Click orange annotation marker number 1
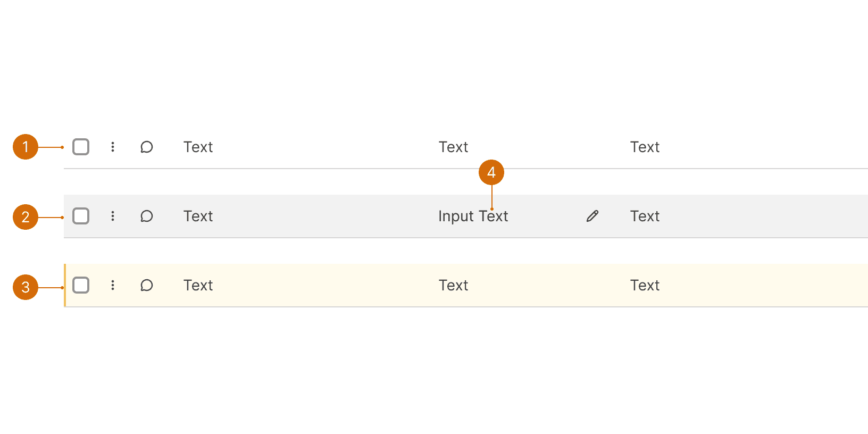Screen dimensions: 868x434 (x=26, y=147)
